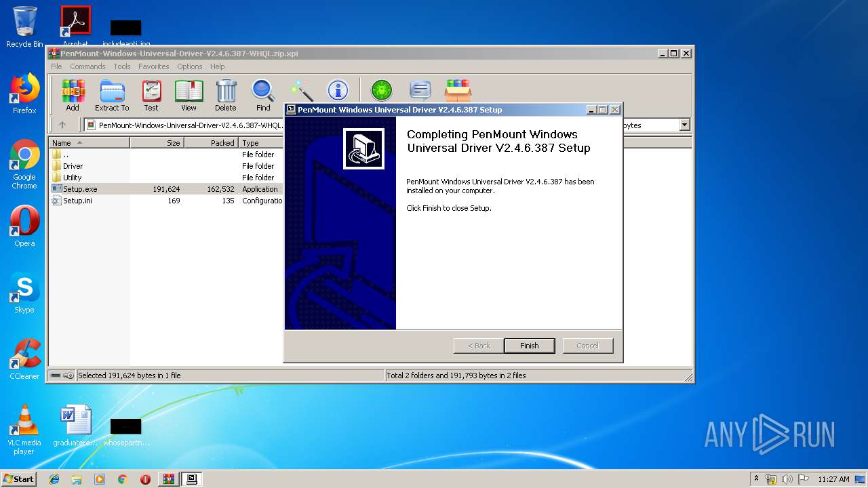The width and height of the screenshot is (868, 488).
Task: Open Opera desktop shortcut
Action: [x=24, y=226]
